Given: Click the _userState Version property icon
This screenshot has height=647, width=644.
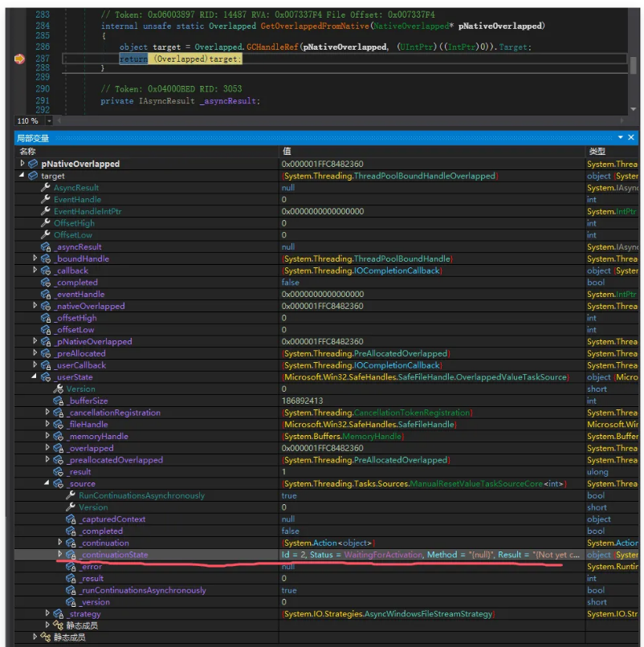Looking at the screenshot, I should pyautogui.click(x=58, y=389).
